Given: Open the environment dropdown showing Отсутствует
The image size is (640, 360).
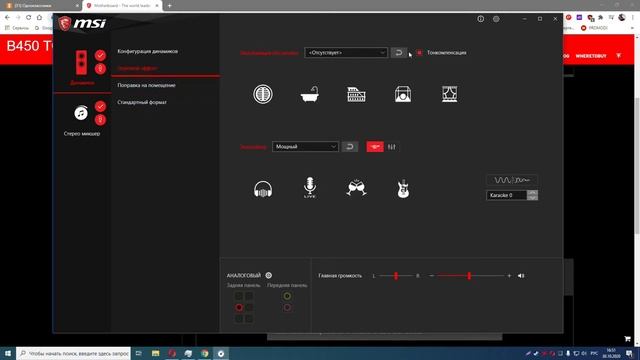Looking at the screenshot, I should pos(346,53).
